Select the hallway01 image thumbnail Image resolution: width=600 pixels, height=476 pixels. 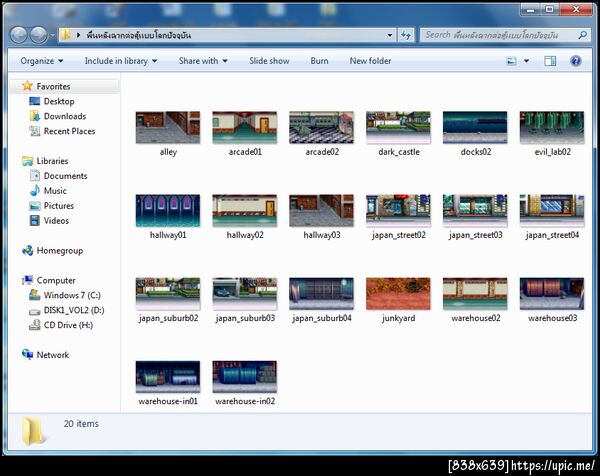[x=168, y=210]
